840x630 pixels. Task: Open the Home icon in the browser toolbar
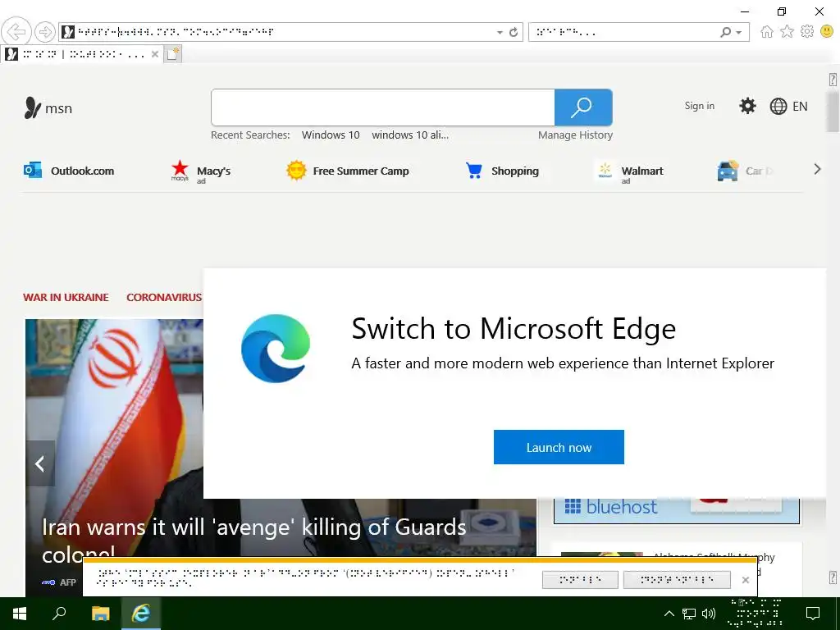tap(767, 32)
